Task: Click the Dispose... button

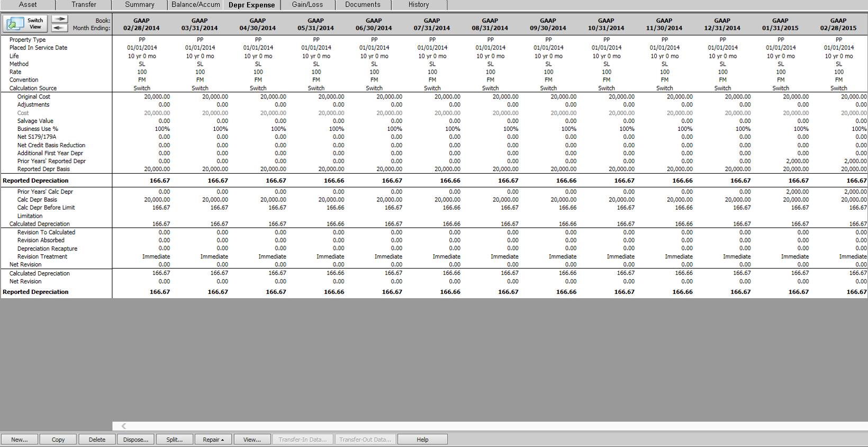Action: click(x=135, y=440)
